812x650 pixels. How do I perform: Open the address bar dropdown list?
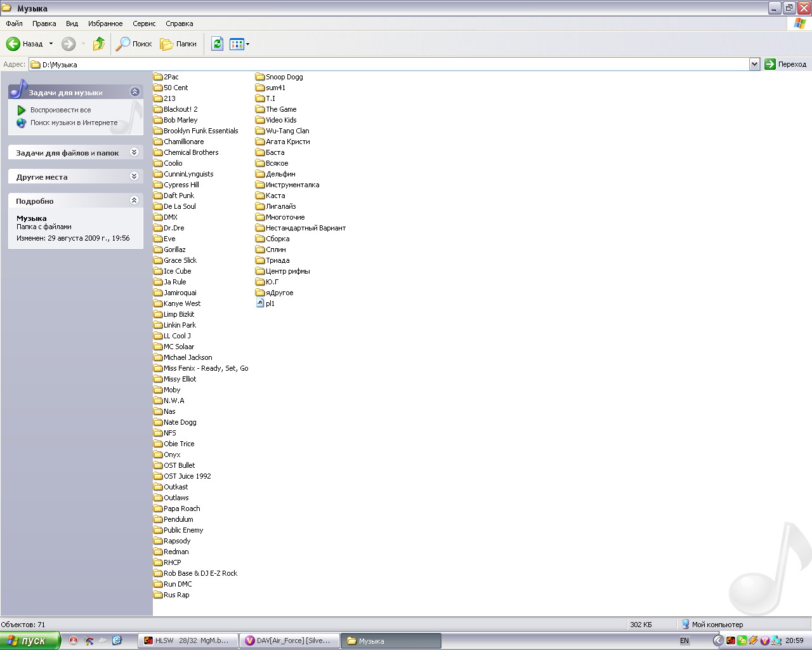click(754, 64)
